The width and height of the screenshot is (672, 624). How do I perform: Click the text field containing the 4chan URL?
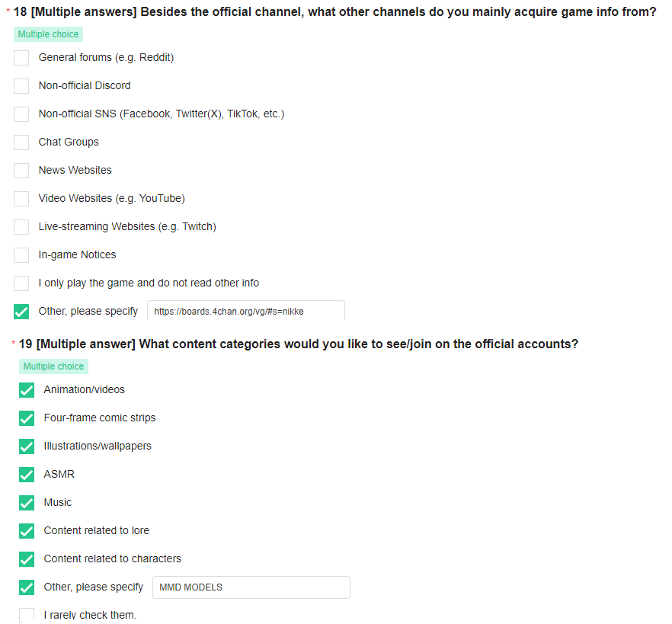tap(246, 311)
